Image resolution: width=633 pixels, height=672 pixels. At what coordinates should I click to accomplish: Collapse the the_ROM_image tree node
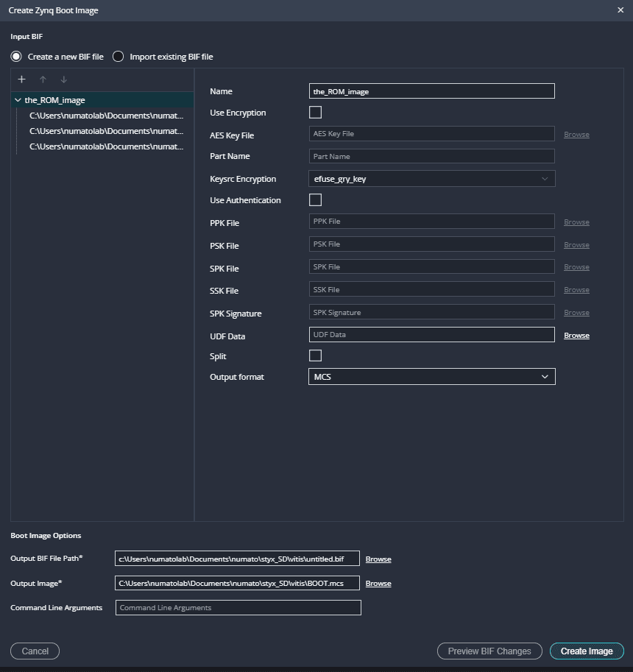pos(18,100)
